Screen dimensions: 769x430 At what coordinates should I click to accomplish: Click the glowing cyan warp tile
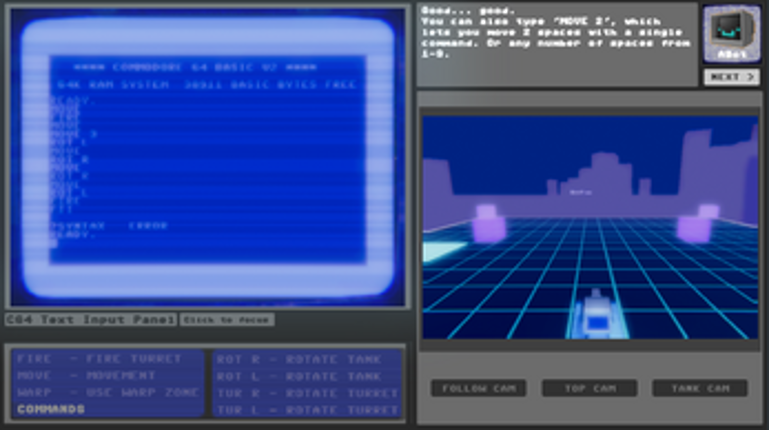coord(444,251)
